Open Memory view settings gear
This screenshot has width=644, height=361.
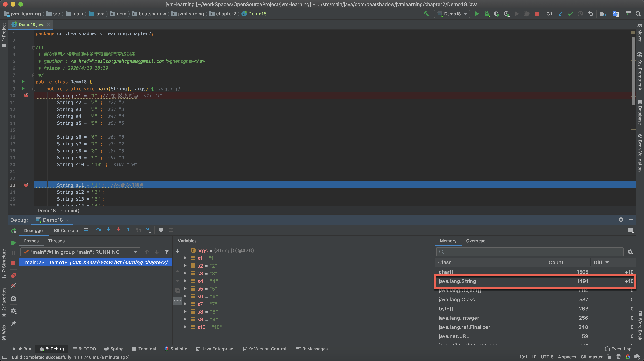[630, 252]
